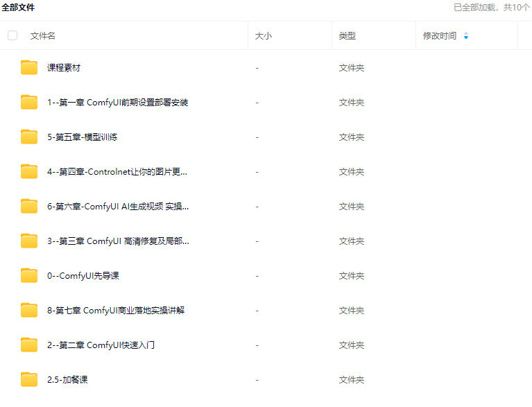
Task: Open the folder name 课程素材
Action: point(64,67)
